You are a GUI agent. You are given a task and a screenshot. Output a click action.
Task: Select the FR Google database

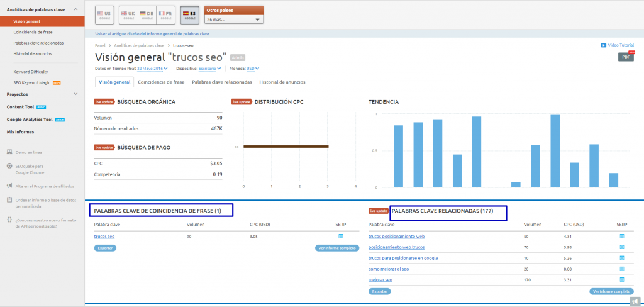point(166,15)
